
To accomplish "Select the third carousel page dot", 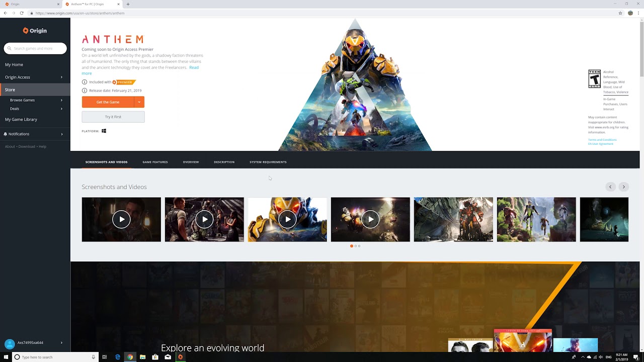I will 359,246.
